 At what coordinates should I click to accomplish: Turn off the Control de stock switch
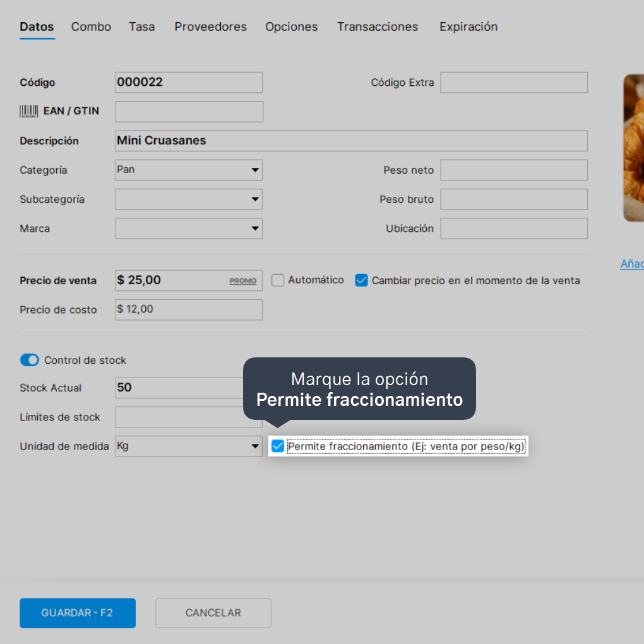click(30, 360)
